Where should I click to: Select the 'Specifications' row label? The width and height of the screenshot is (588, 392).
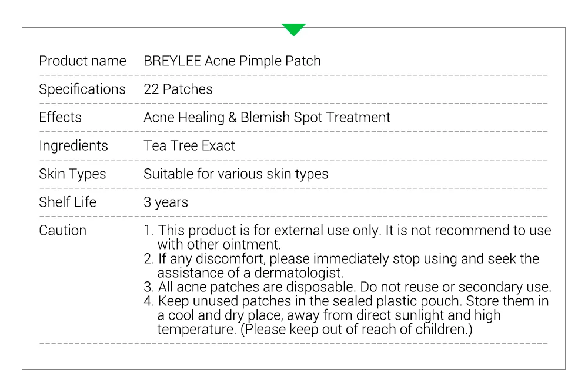[82, 89]
